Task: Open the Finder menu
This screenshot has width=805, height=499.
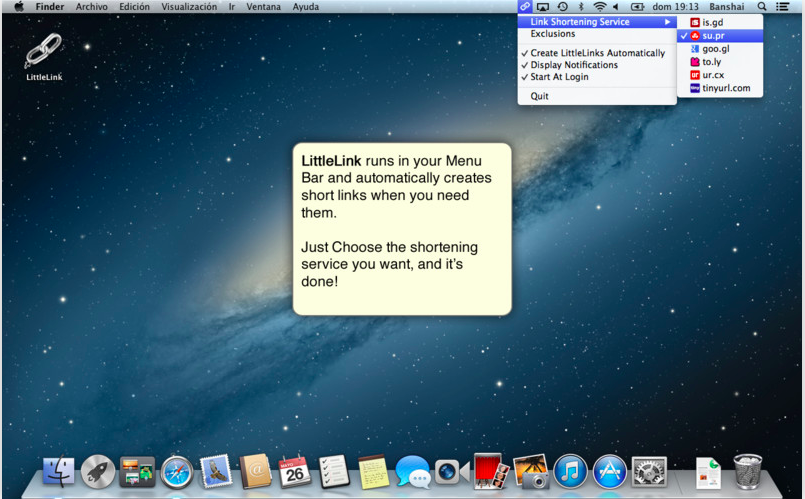Action: click(x=50, y=7)
